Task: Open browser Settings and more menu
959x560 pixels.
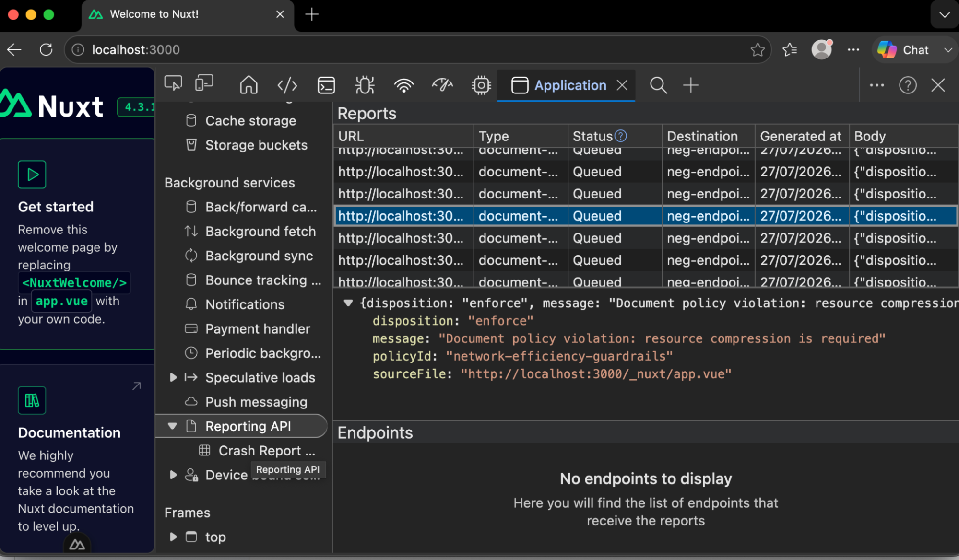Action: tap(853, 49)
